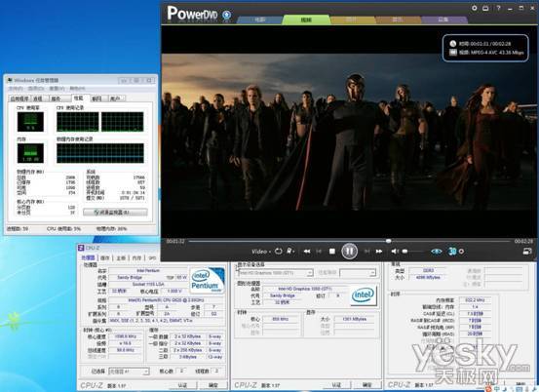The height and width of the screenshot is (392, 539).
Task: Open display device dropdown in CPU-Z graphics window
Action: point(275,273)
